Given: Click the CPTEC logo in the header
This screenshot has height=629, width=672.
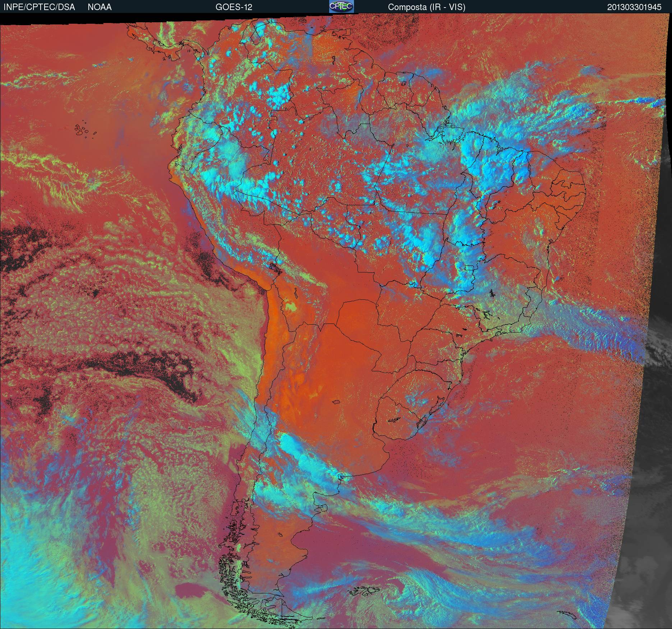Looking at the screenshot, I should pyautogui.click(x=341, y=6).
